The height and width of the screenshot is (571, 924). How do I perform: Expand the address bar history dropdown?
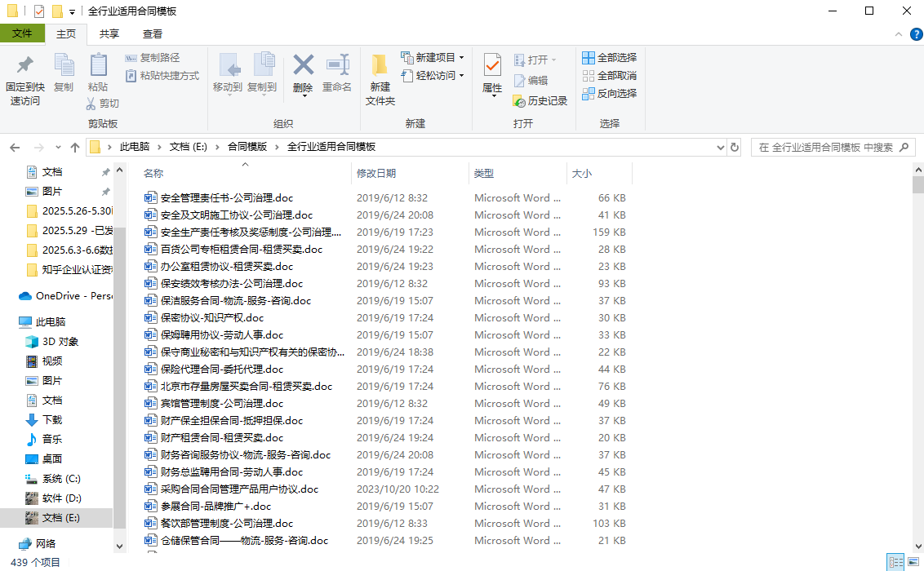(720, 148)
